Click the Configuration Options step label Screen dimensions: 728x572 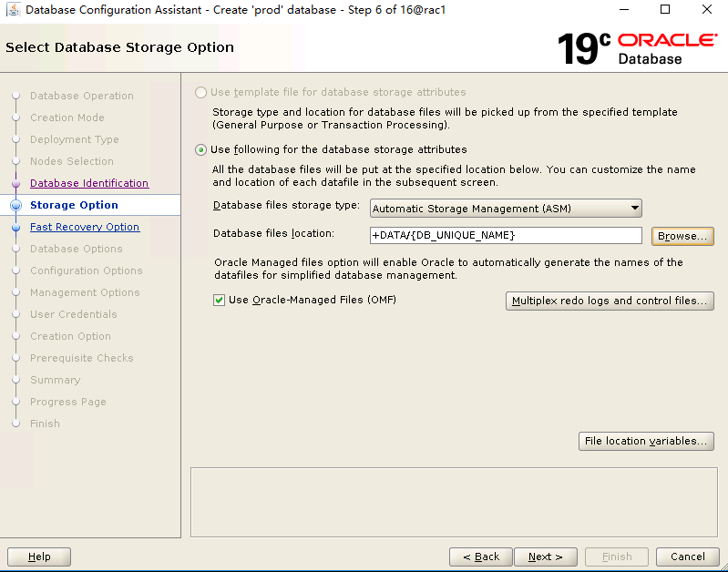coord(87,271)
